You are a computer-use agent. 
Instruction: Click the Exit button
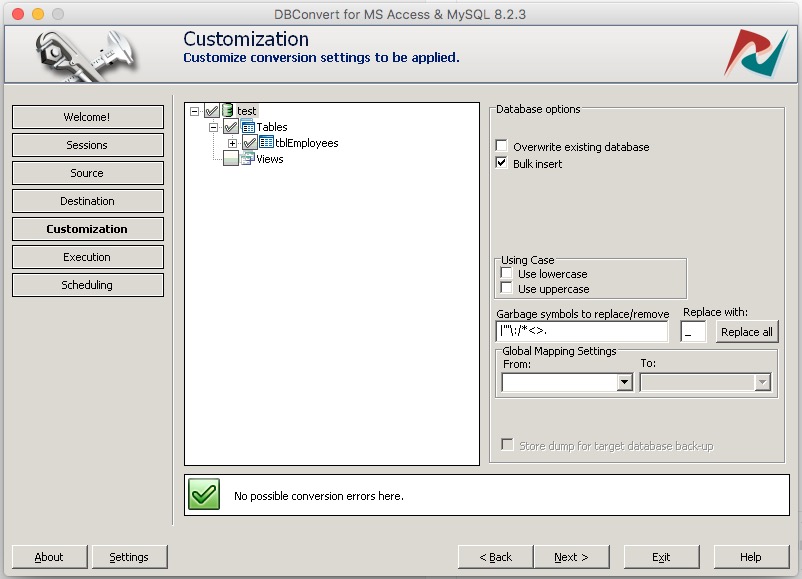pyautogui.click(x=661, y=556)
